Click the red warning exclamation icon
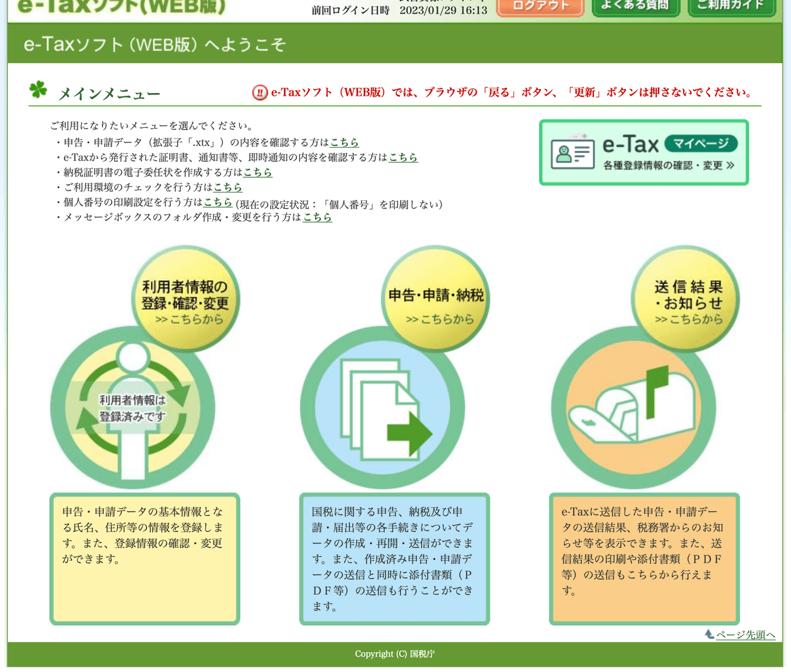 (260, 92)
